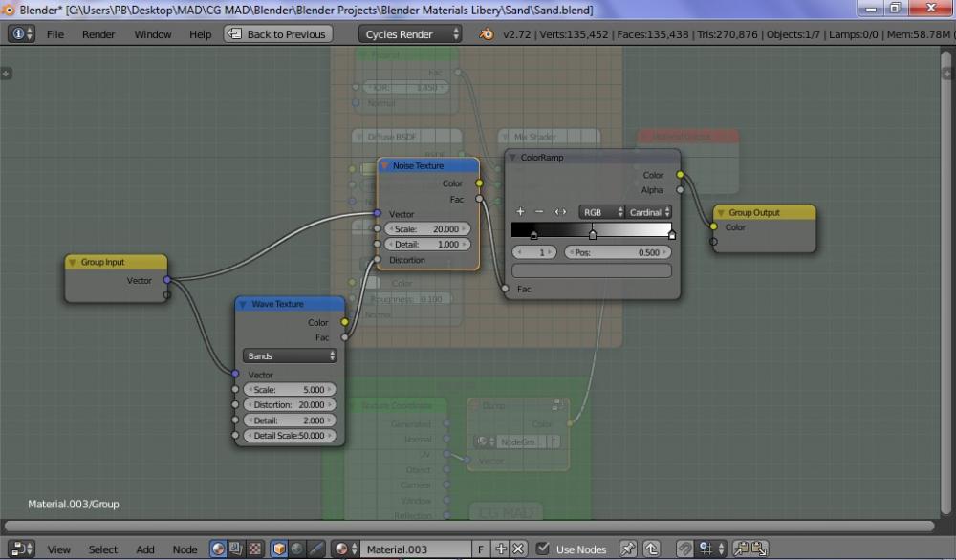
Task: Flip the ColorRamp with the arrows icon
Action: pyautogui.click(x=561, y=212)
